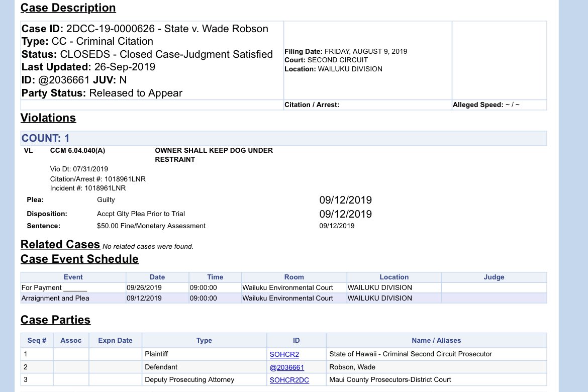This screenshot has height=392, width=588.
Task: Open the SOHCR2DC party ID link
Action: 289,379
